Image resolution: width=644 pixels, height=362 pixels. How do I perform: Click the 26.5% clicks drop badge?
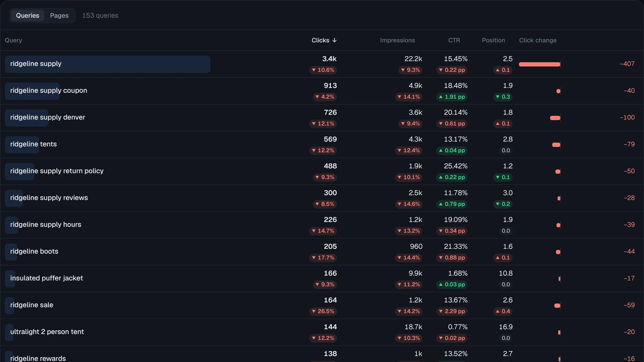pos(323,311)
